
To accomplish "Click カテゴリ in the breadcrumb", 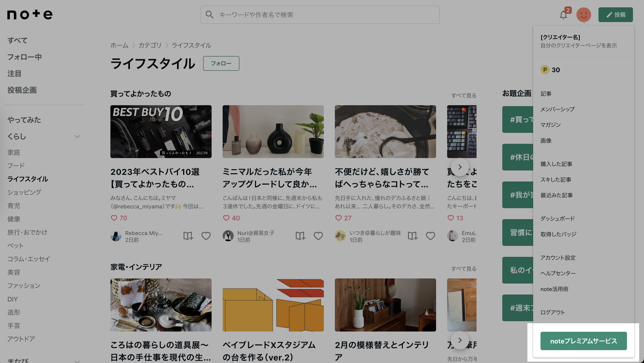I will (x=150, y=45).
